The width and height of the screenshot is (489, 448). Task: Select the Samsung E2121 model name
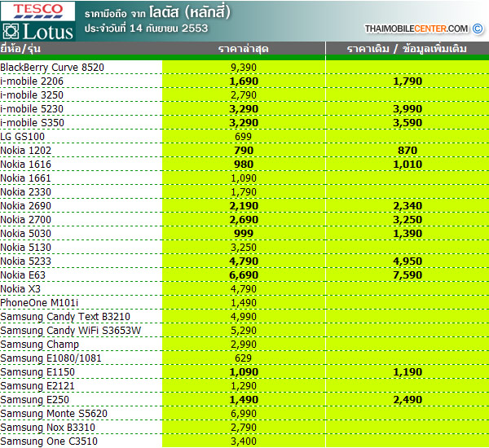(x=37, y=386)
